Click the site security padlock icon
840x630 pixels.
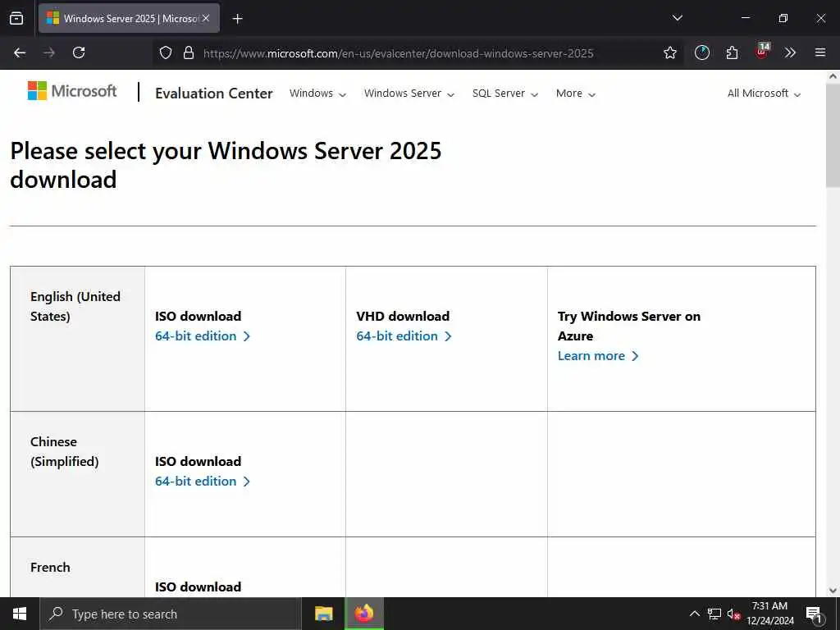189,52
